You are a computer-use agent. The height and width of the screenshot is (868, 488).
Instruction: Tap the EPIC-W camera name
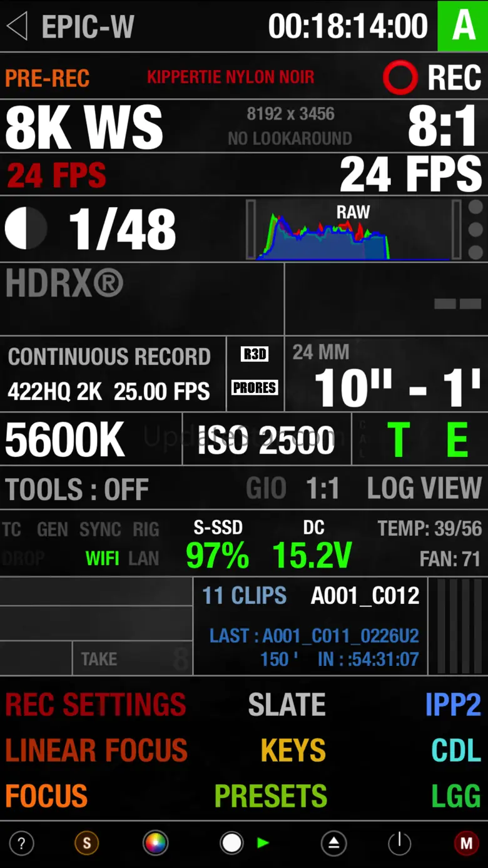pos(88,27)
